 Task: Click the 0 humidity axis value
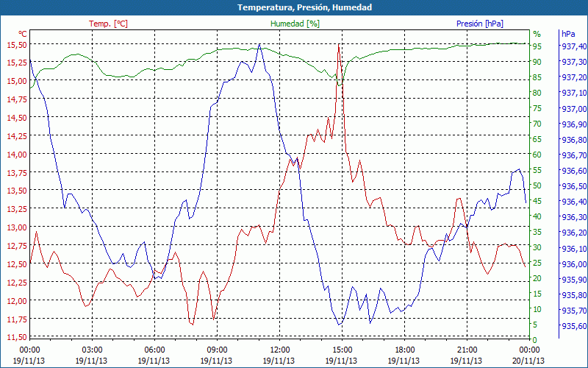[535, 340]
